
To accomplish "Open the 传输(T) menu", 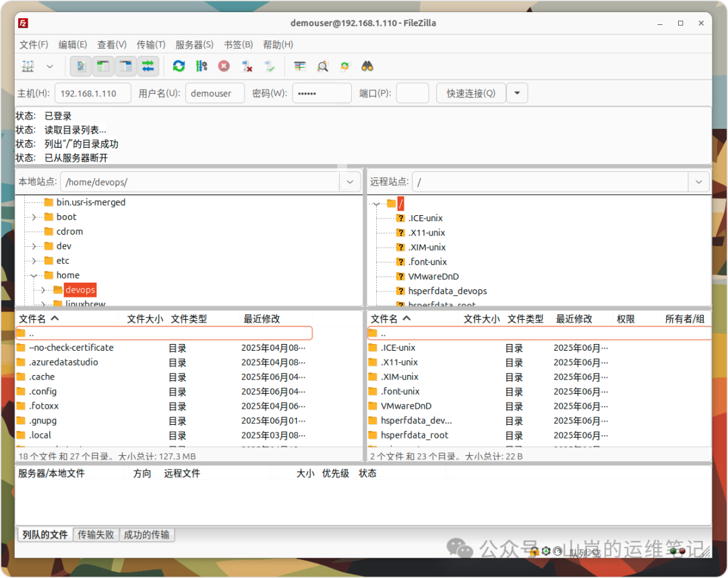I will (150, 45).
